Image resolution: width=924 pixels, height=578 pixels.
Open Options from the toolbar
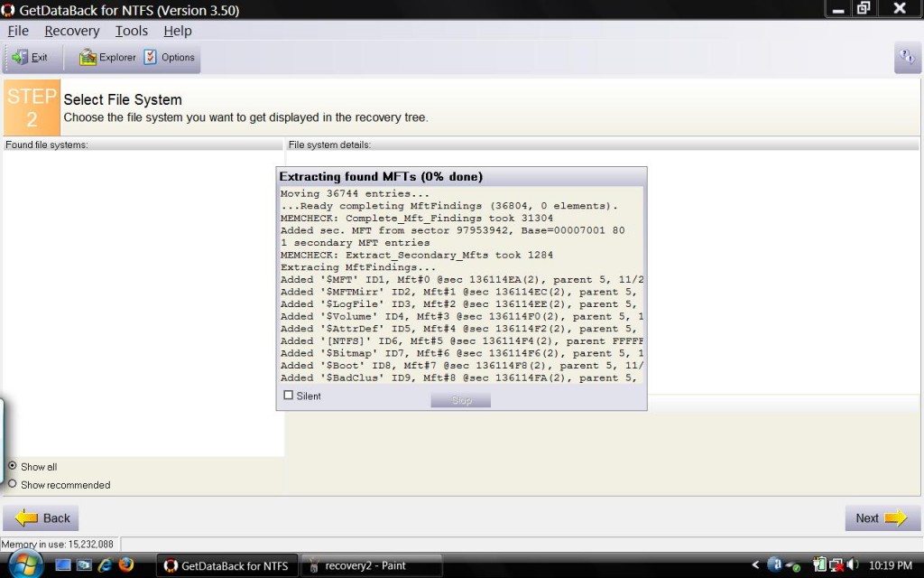tap(170, 57)
